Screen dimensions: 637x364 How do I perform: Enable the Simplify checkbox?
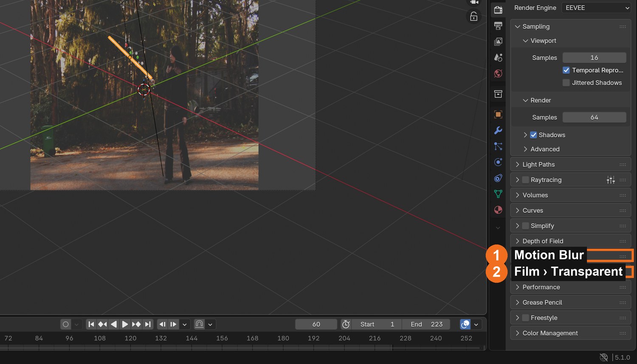[x=525, y=226]
